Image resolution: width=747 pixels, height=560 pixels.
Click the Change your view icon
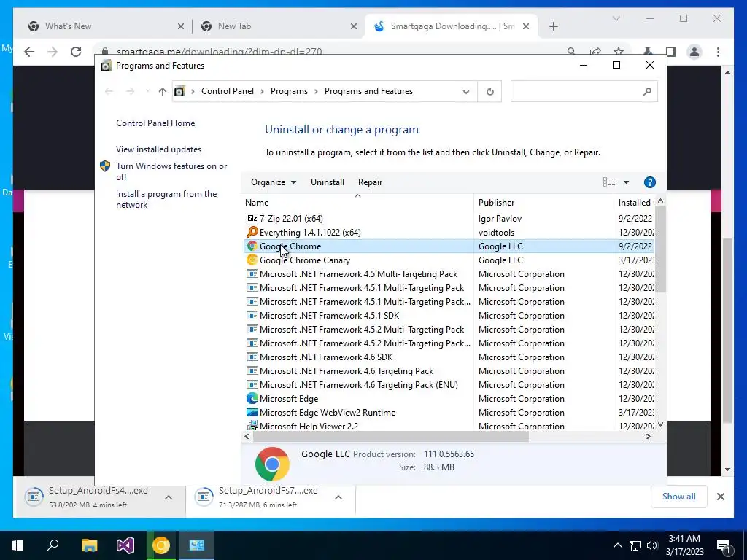(609, 182)
